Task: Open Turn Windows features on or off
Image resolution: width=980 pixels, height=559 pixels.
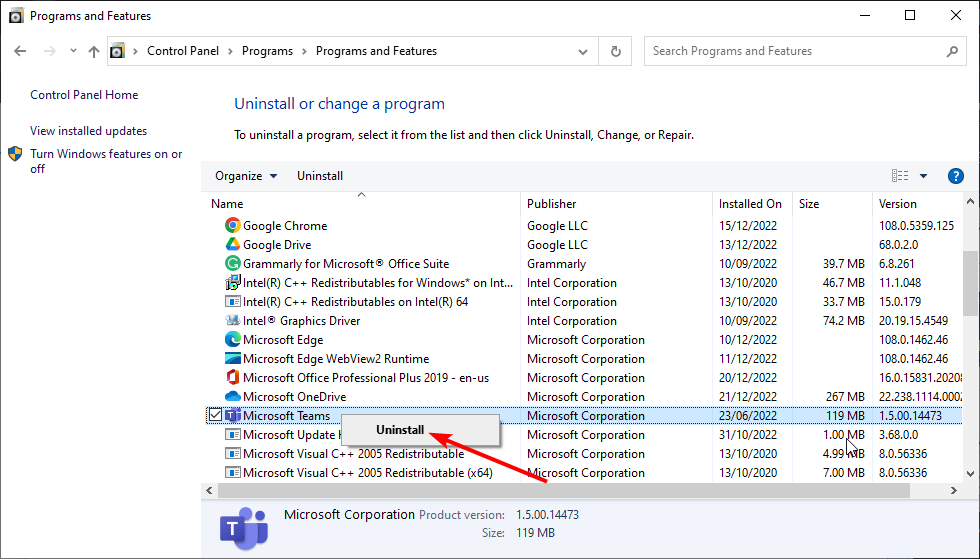Action: (x=106, y=161)
